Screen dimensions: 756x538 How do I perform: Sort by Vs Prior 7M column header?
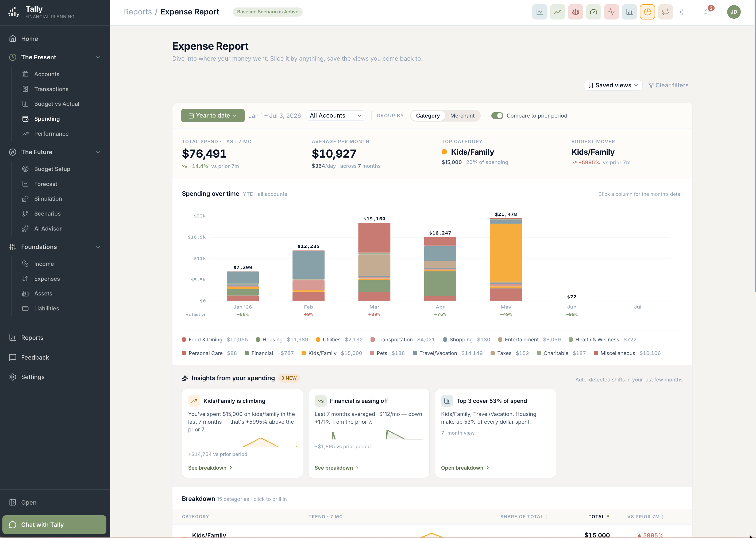[645, 516]
